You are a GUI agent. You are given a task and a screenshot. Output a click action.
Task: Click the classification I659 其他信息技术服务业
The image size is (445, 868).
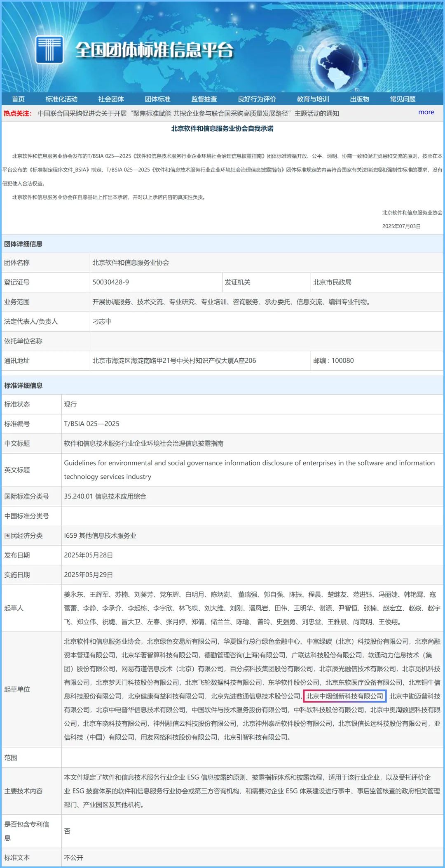click(100, 535)
